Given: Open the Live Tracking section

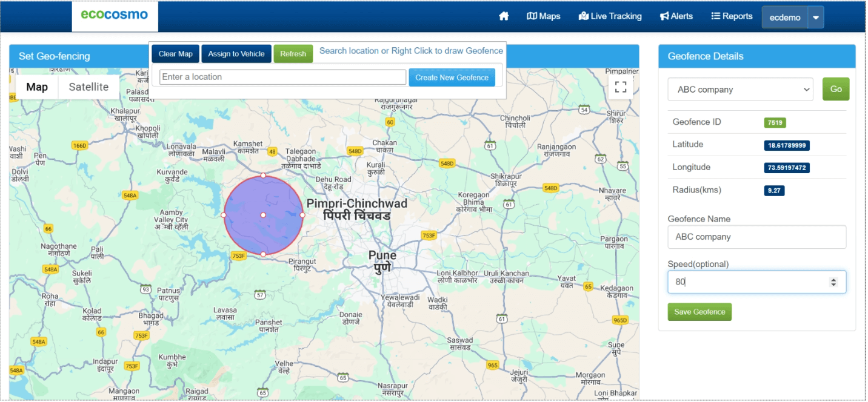Looking at the screenshot, I should pos(610,16).
